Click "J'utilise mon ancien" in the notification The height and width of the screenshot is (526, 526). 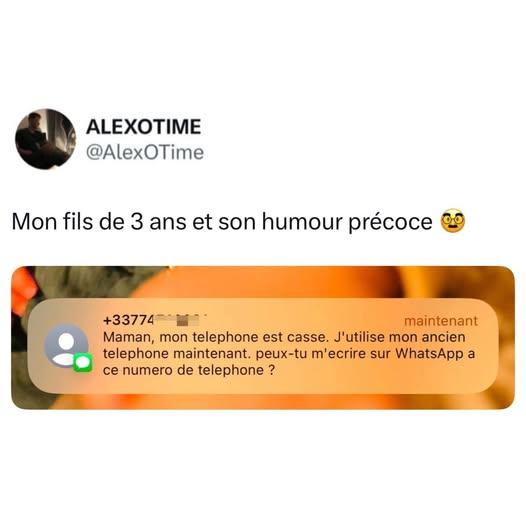pos(400,337)
